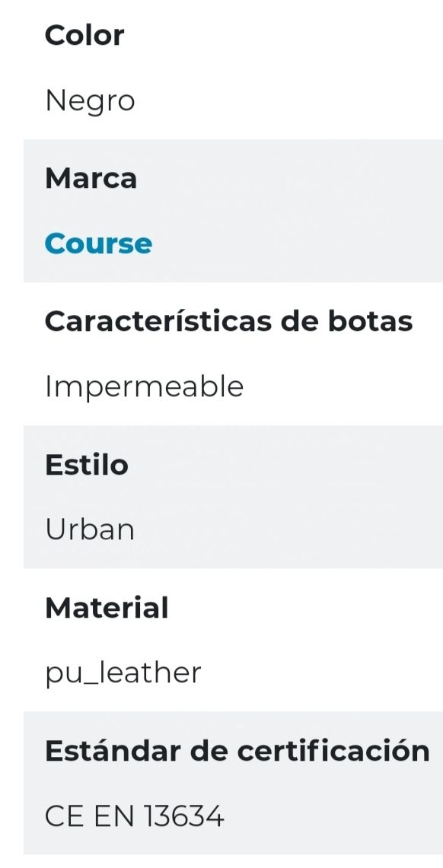Select the Impermeable feature value

tap(143, 386)
